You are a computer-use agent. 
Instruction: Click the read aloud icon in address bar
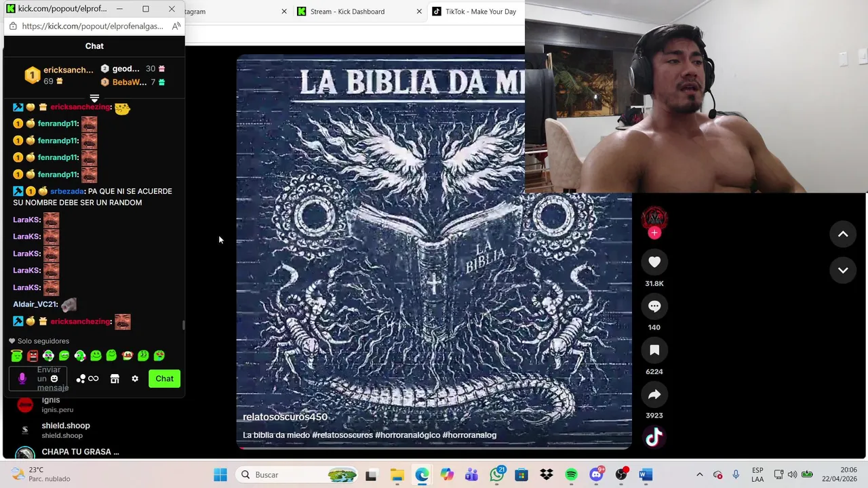176,26
